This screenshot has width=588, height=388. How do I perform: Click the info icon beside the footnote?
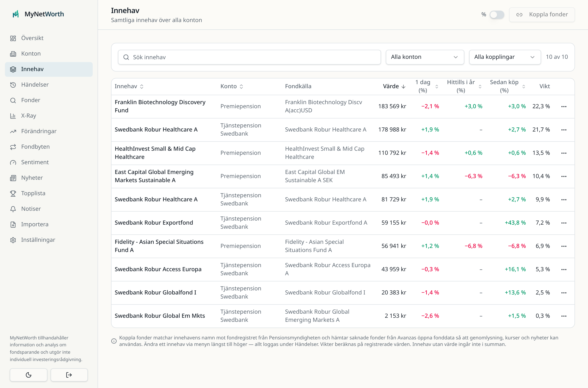(x=114, y=341)
